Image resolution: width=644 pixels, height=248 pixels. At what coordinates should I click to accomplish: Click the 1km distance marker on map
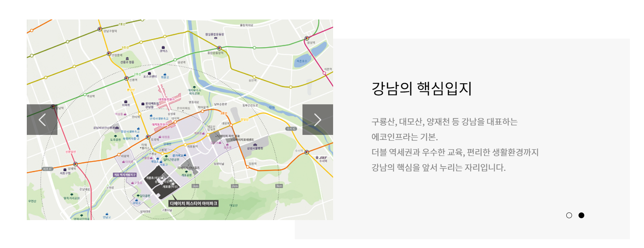pyautogui.click(x=195, y=186)
